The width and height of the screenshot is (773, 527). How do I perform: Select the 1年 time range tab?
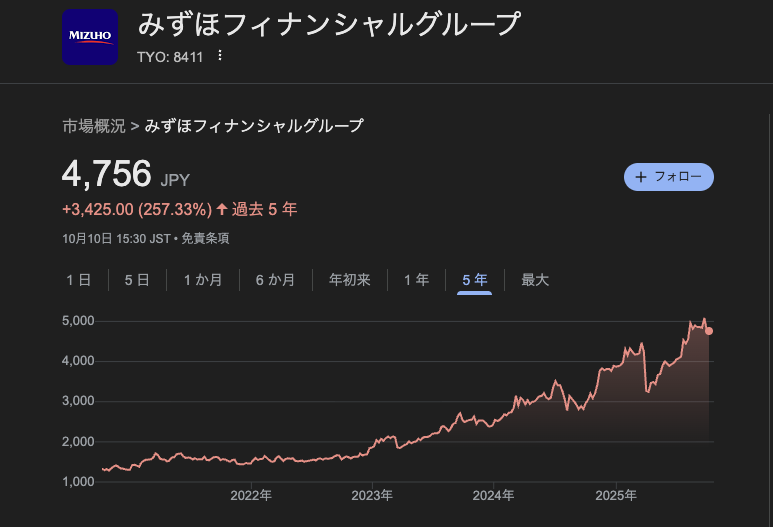(416, 280)
